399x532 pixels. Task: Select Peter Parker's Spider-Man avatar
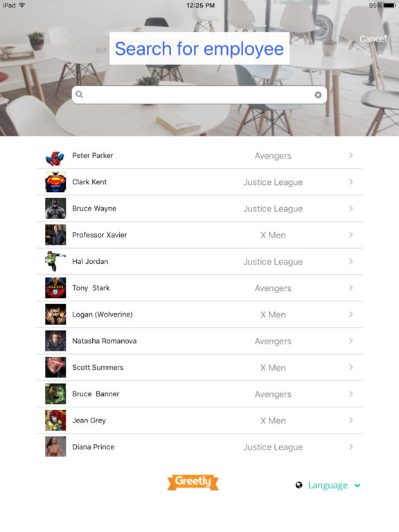click(55, 156)
